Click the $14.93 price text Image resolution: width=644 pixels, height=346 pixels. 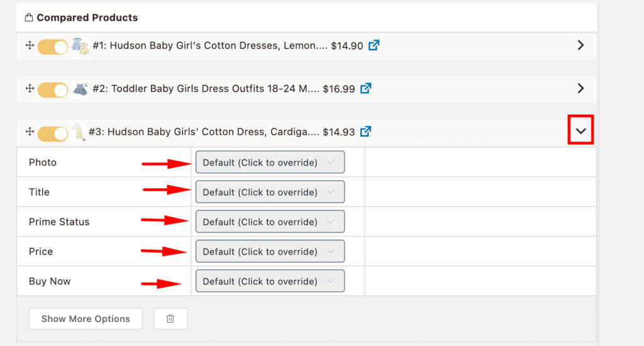coord(339,132)
